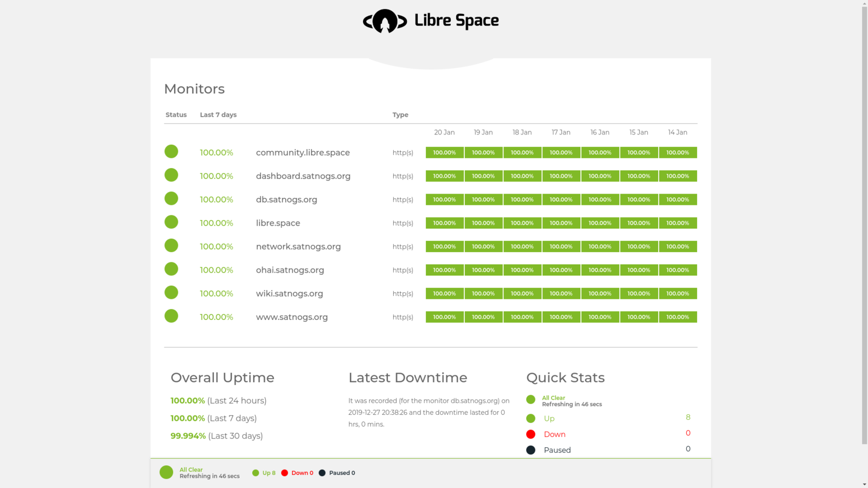Open the wiki.satnogs.org monitor link
Screen dimensions: 868x488
point(289,294)
